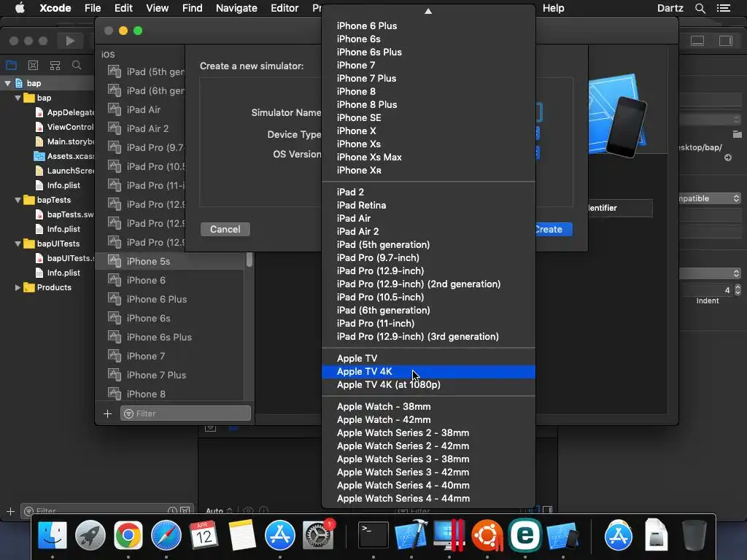
Task: Open the Help menu
Action: click(x=553, y=8)
